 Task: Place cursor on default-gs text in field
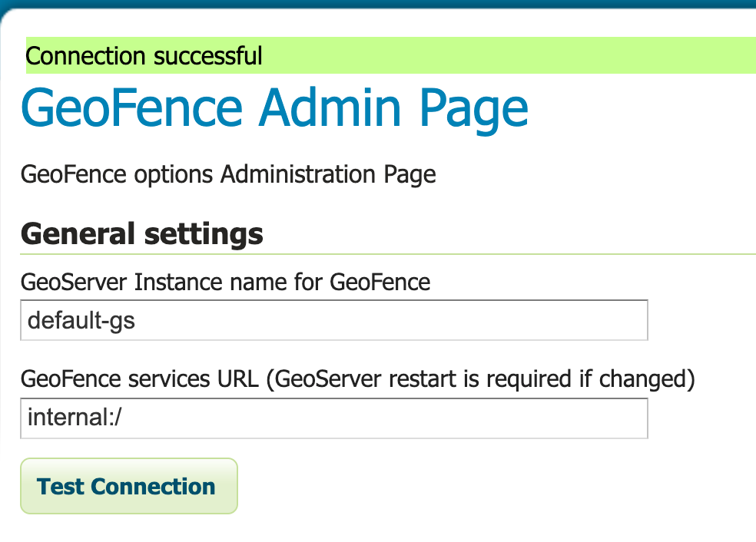point(81,320)
